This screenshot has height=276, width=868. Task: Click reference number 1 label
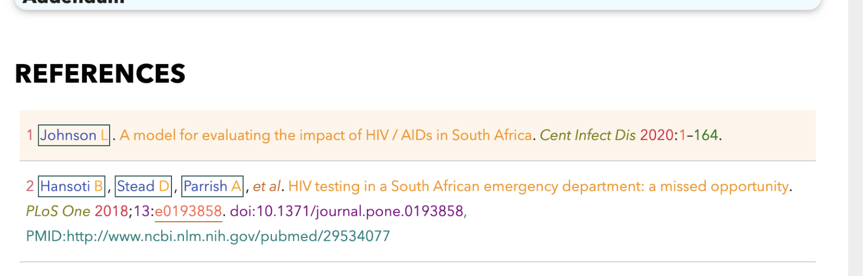(30, 135)
